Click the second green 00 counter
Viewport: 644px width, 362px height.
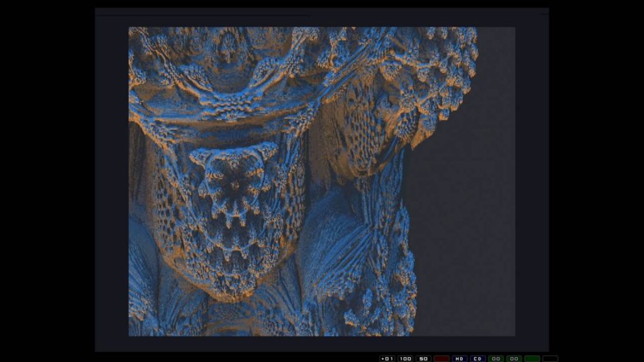[514, 358]
